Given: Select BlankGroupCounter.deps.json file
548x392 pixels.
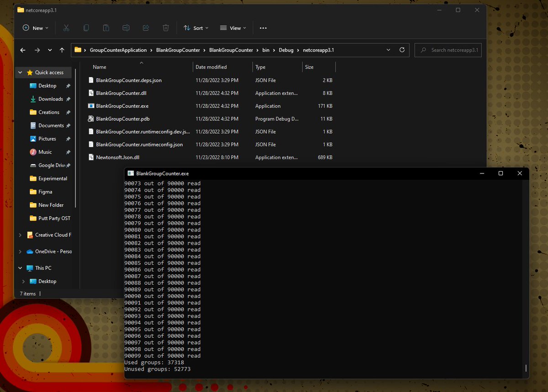Looking at the screenshot, I should [x=129, y=80].
